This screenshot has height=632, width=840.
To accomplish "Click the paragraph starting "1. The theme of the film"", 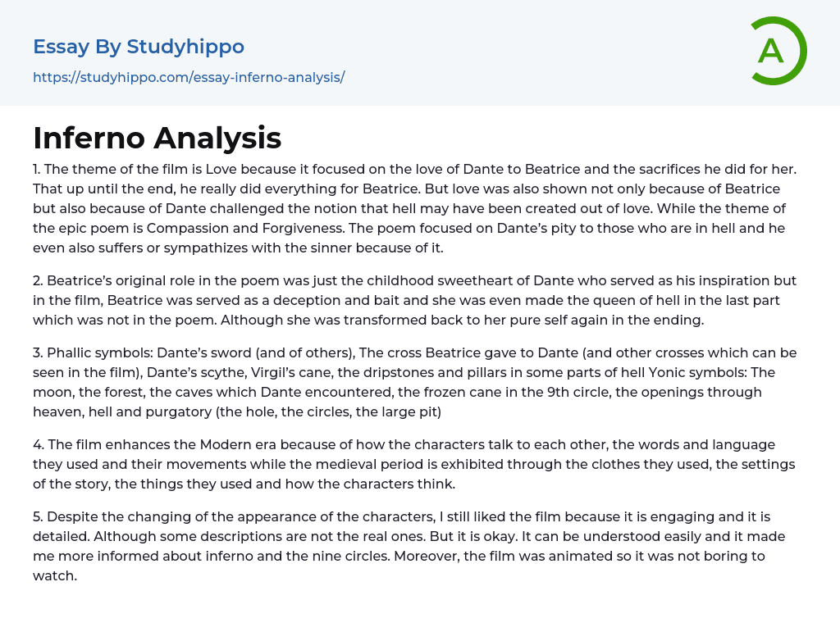I will click(x=414, y=208).
